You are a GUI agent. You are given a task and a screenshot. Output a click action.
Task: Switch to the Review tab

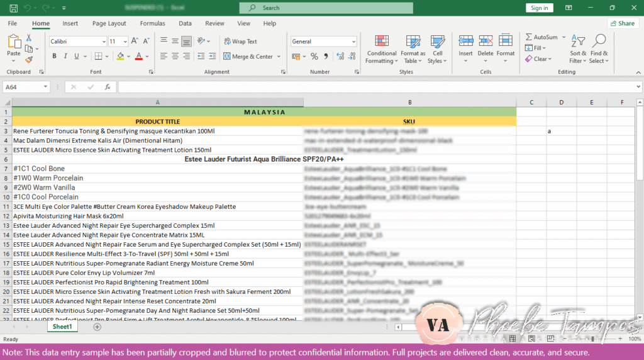click(215, 23)
